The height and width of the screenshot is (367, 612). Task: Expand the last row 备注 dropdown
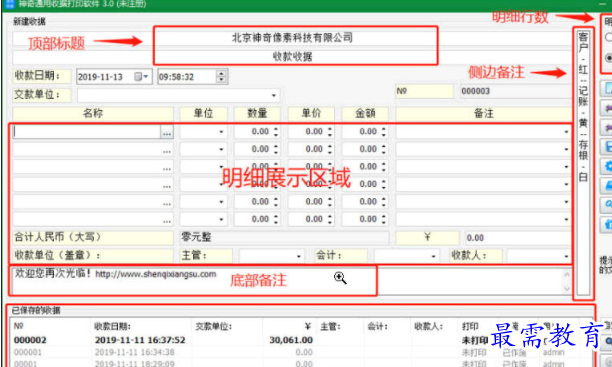tap(566, 219)
